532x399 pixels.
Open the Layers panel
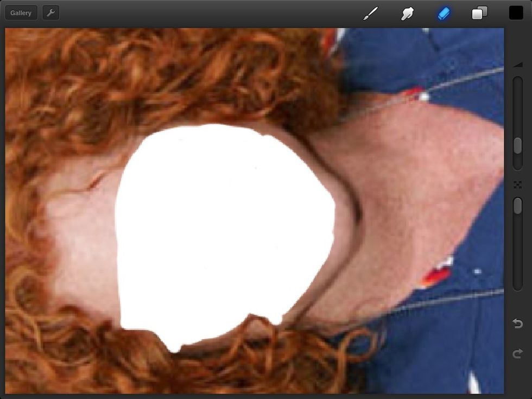point(480,13)
